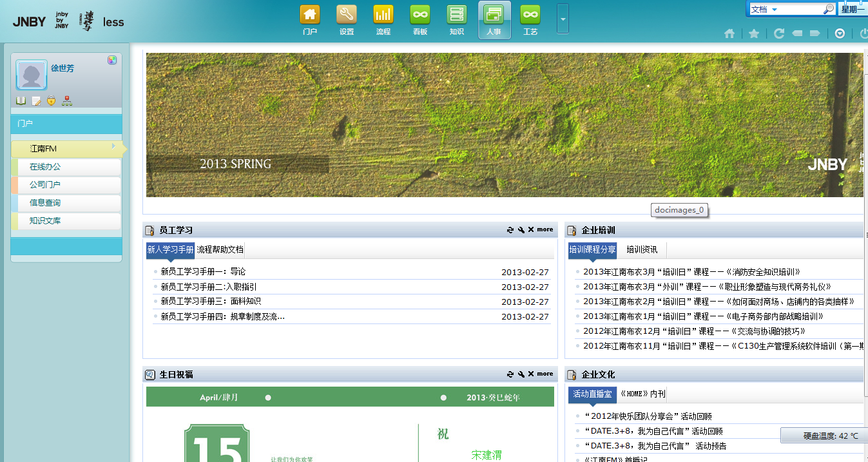Open the color theme picker icon
Viewport: 868px width, 462px height.
[112, 60]
